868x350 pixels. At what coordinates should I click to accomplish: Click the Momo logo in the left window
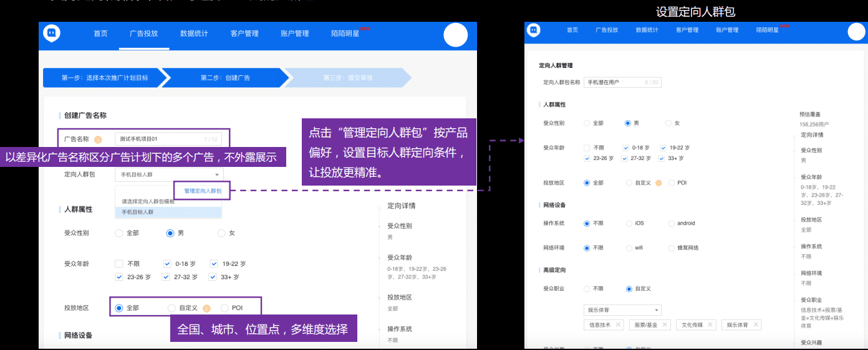[52, 34]
